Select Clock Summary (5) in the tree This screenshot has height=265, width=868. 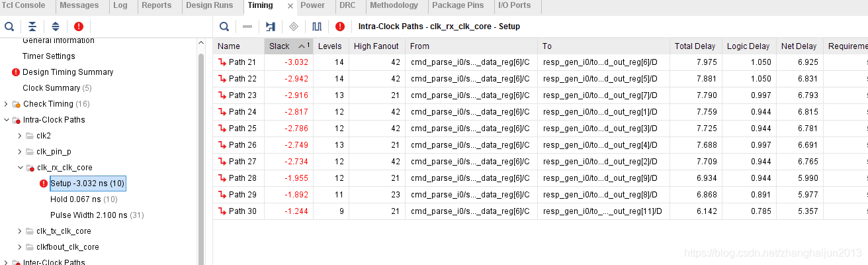click(x=57, y=88)
